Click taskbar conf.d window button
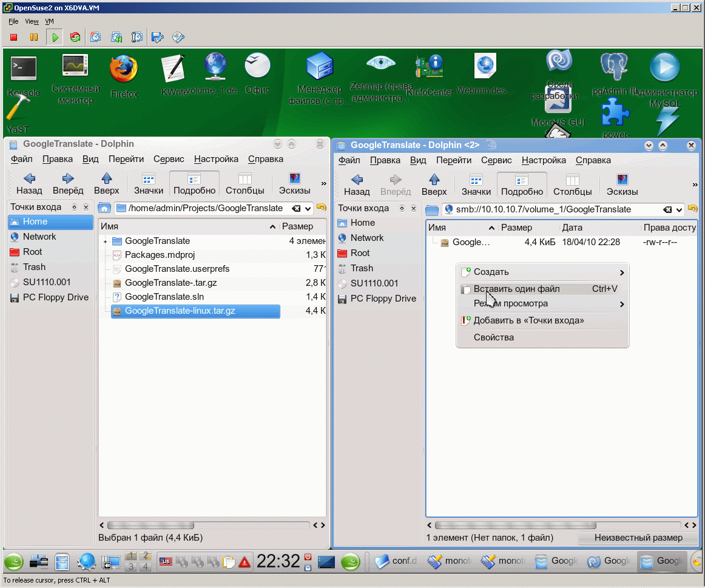705x588 pixels. click(397, 561)
